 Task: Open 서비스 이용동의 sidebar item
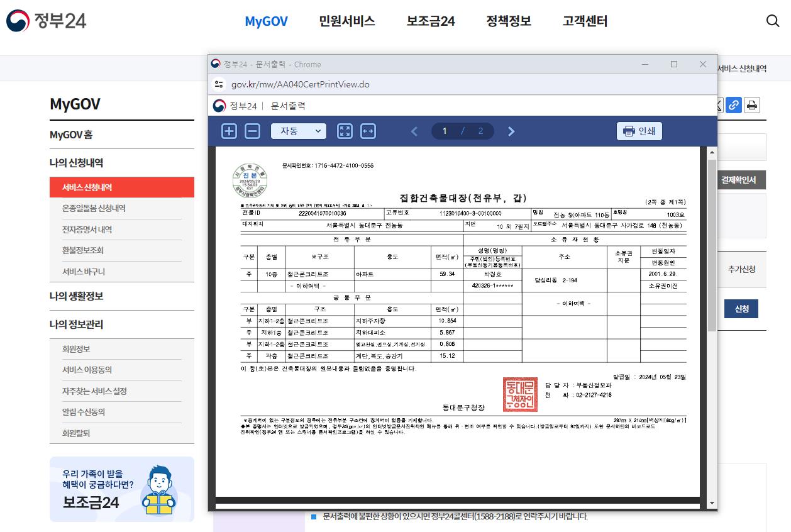coord(87,370)
